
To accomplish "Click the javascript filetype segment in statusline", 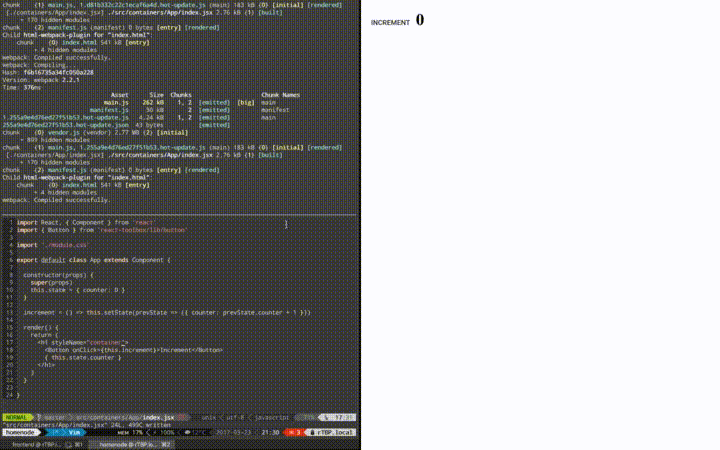I will click(x=270, y=417).
